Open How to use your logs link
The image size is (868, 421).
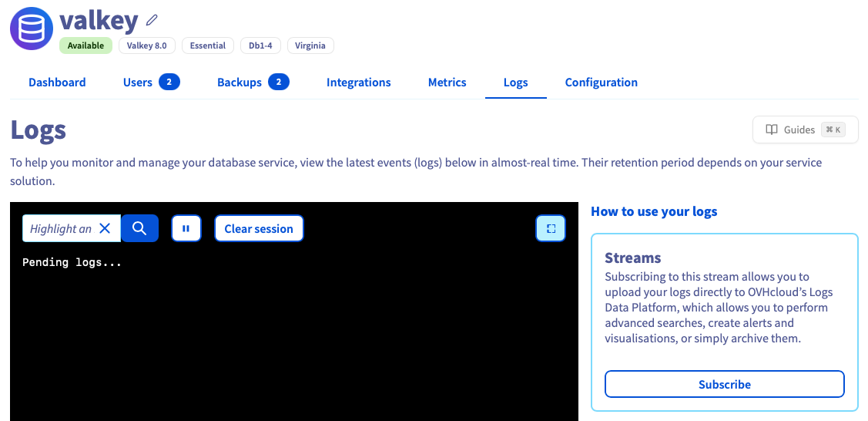654,211
